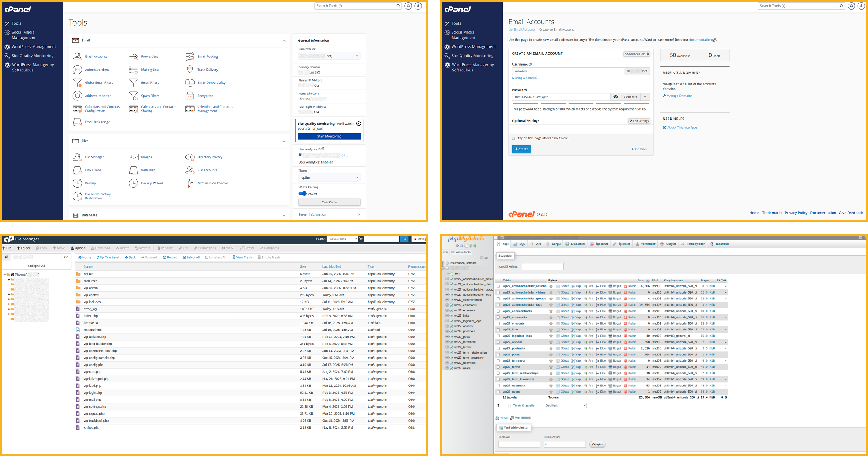
Task: Open the Theme dropdown showing jupiter
Action: click(x=328, y=177)
